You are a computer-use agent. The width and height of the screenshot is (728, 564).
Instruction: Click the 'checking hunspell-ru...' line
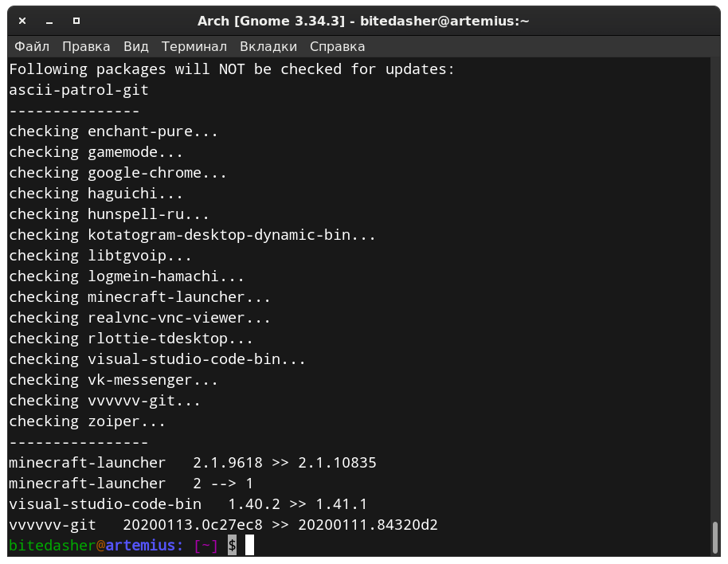point(109,214)
